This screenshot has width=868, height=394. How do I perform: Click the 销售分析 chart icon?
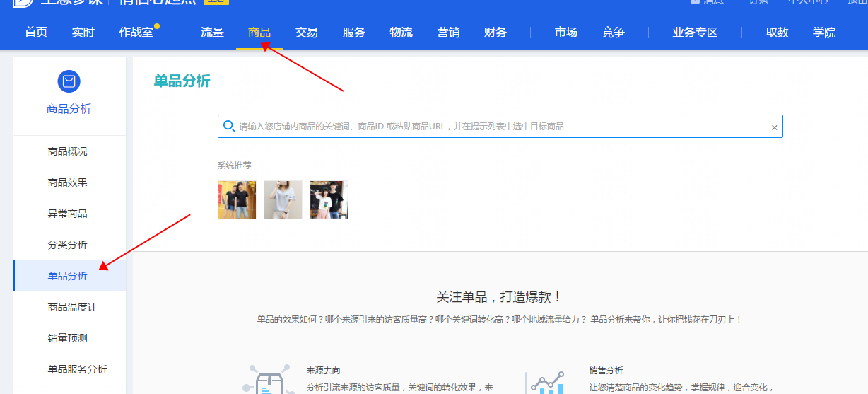click(546, 382)
